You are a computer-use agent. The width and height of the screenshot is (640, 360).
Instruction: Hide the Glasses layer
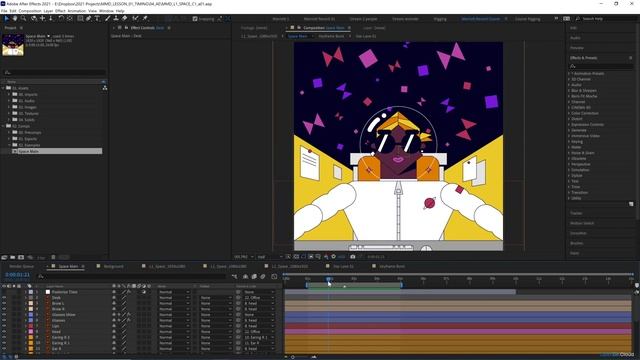coord(4,320)
